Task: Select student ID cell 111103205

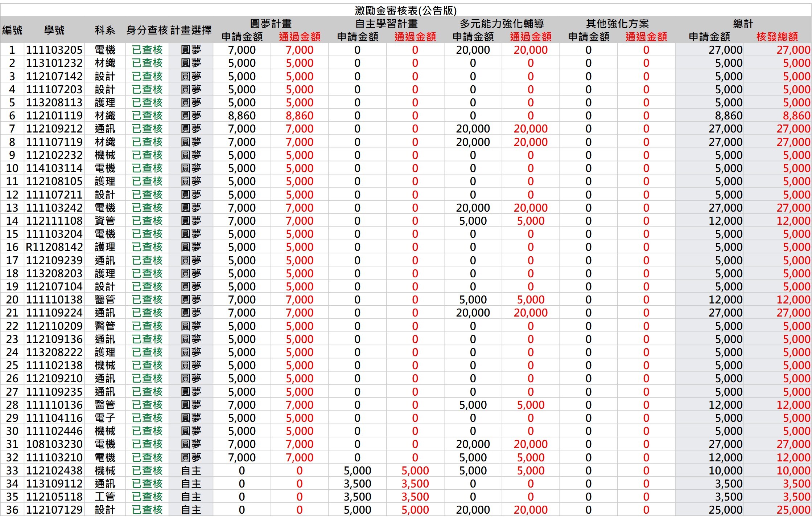Action: point(54,50)
